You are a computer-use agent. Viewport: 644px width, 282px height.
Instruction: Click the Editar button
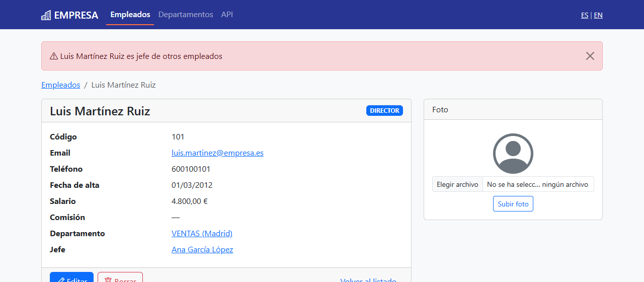pyautogui.click(x=71, y=278)
